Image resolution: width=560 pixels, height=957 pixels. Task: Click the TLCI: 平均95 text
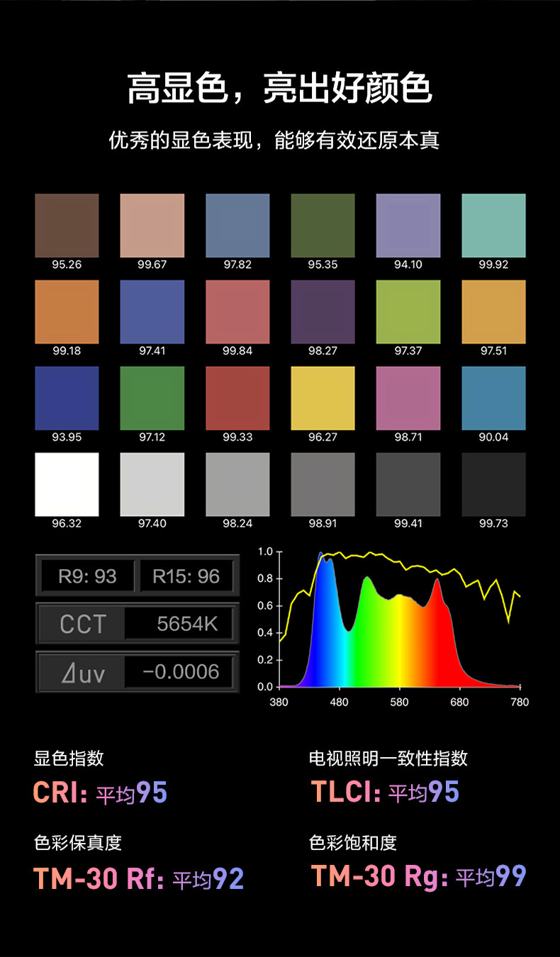(386, 792)
